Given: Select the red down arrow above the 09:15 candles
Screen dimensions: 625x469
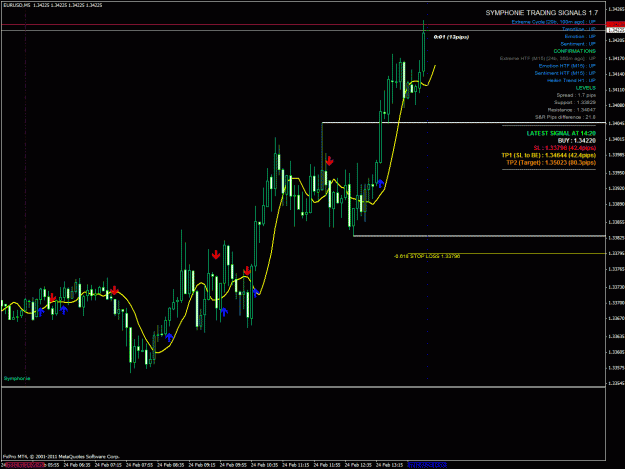Looking at the screenshot, I should (216, 255).
